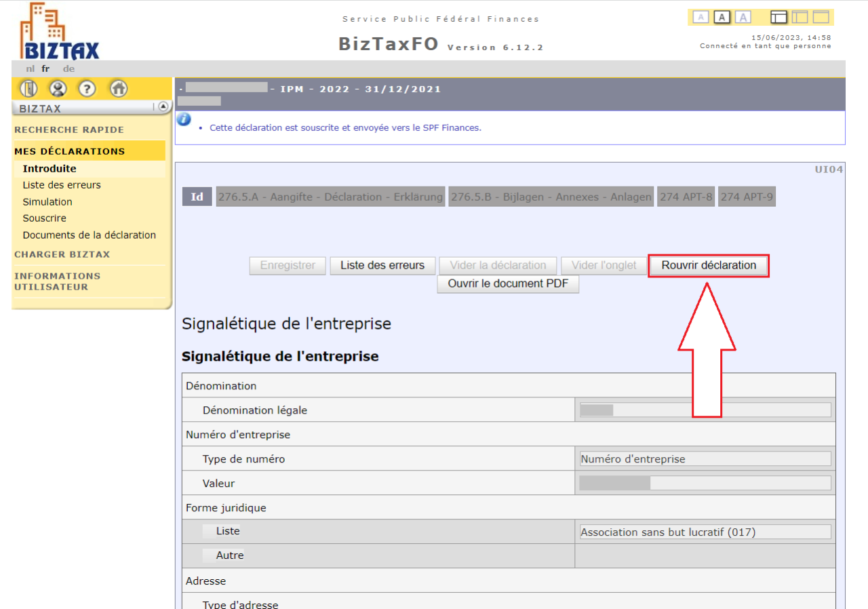This screenshot has height=609, width=868.
Task: Click the IPM - 2022 - 31/12/2021 header
Action: [361, 89]
